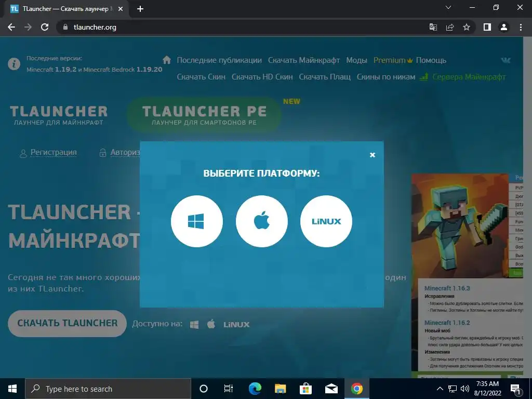This screenshot has height=399, width=532.
Task: Bookmark this page with the star icon
Action: pos(467,27)
